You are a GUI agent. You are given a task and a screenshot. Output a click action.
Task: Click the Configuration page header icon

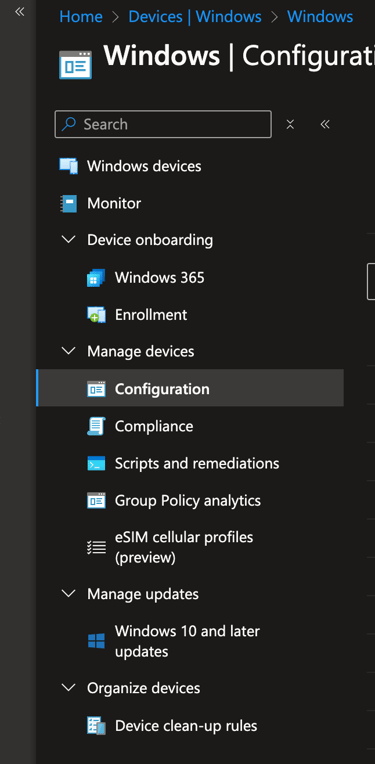pos(75,64)
